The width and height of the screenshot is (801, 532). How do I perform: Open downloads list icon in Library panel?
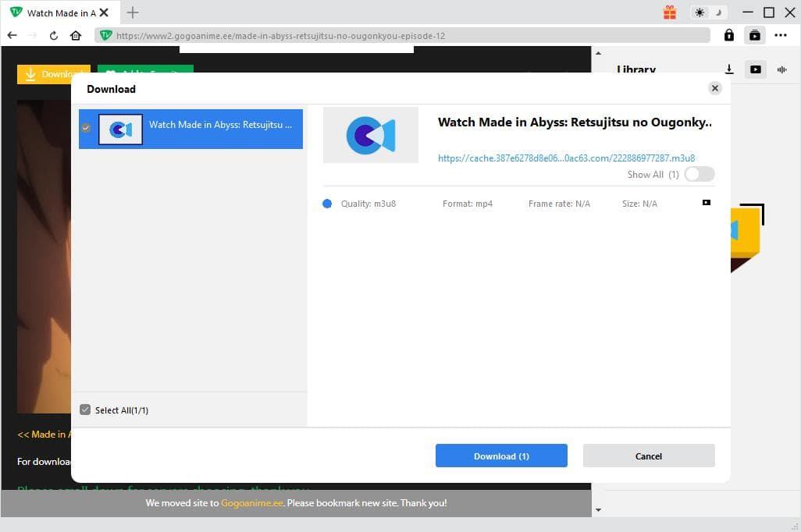[729, 69]
